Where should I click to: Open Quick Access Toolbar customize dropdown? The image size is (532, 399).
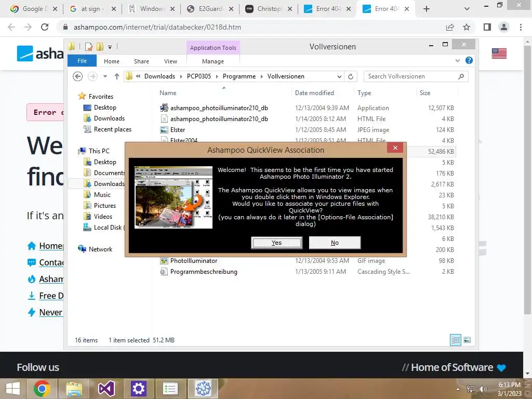(x=110, y=47)
